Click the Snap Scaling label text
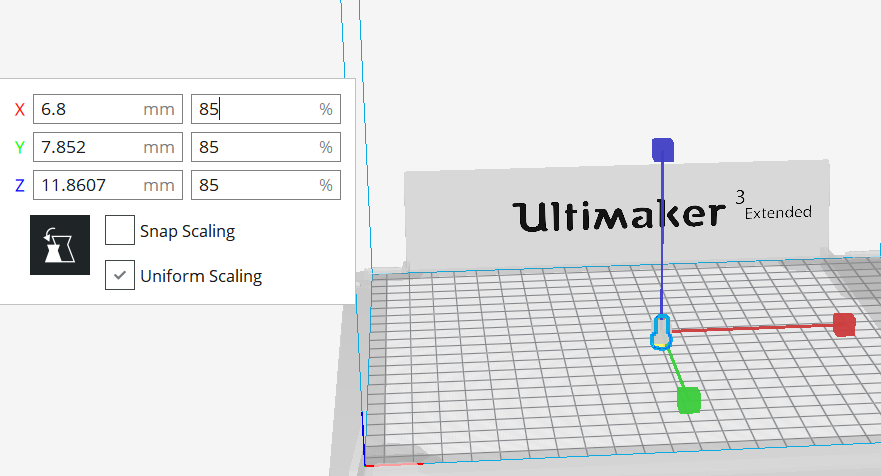This screenshot has height=476, width=881. 187,231
